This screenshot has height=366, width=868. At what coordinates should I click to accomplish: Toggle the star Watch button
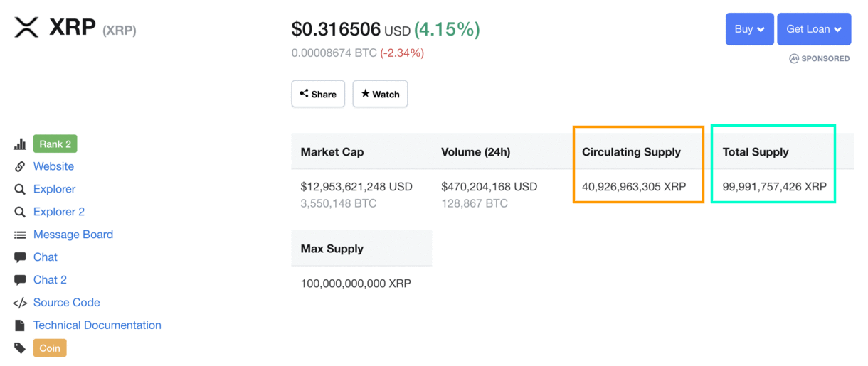pos(380,94)
